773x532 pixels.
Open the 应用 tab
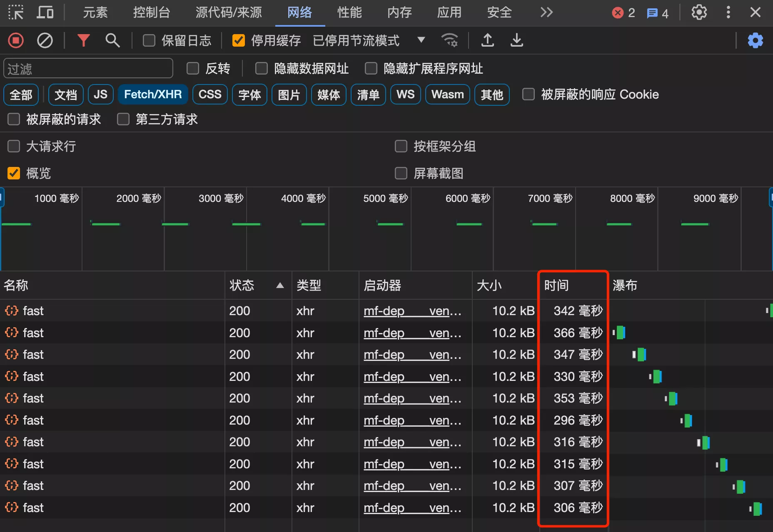449,12
